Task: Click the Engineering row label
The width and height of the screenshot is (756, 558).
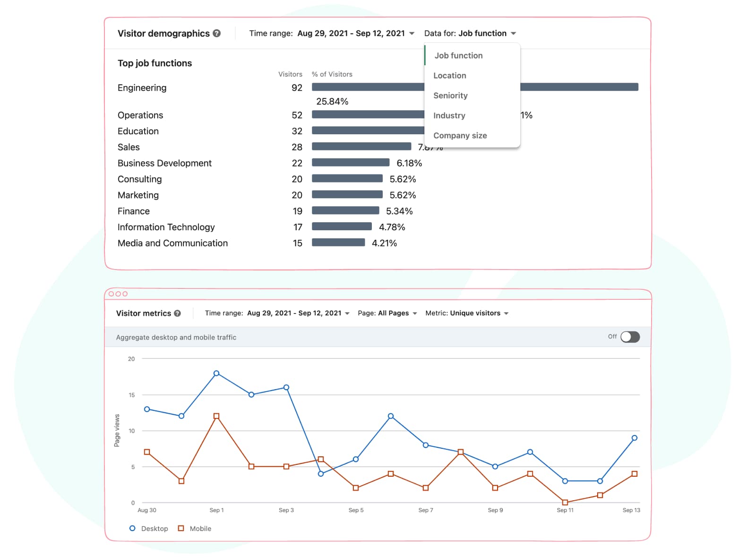Action: (x=142, y=88)
